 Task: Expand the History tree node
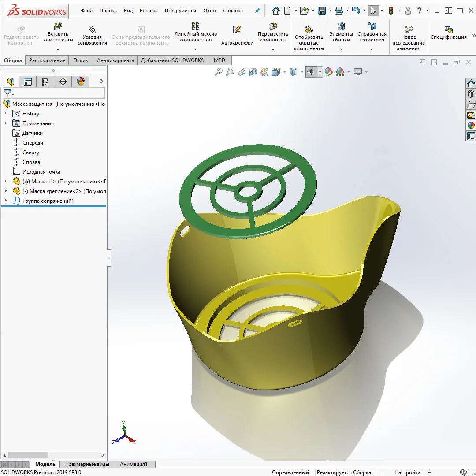tap(6, 114)
